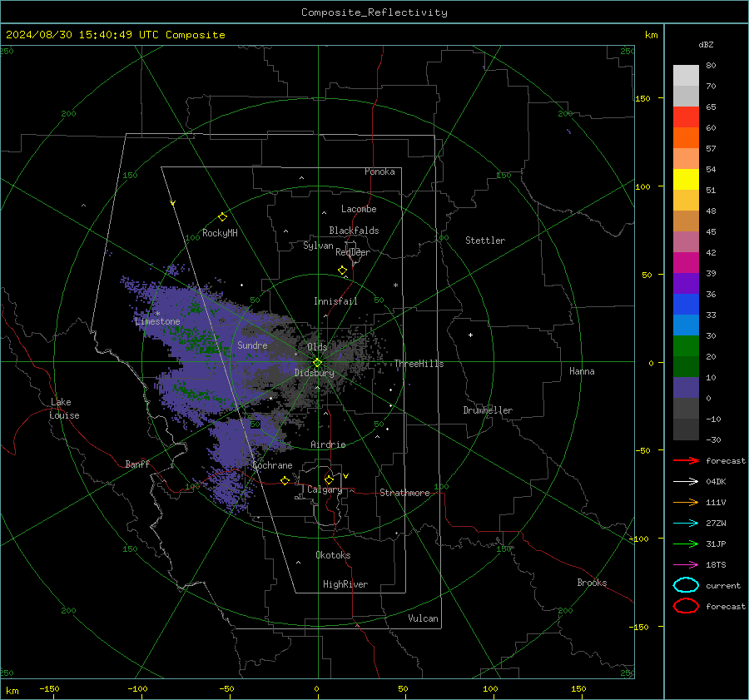Screen dimensions: 749x700
Task: Click the Stettler city label
Action: point(485,241)
